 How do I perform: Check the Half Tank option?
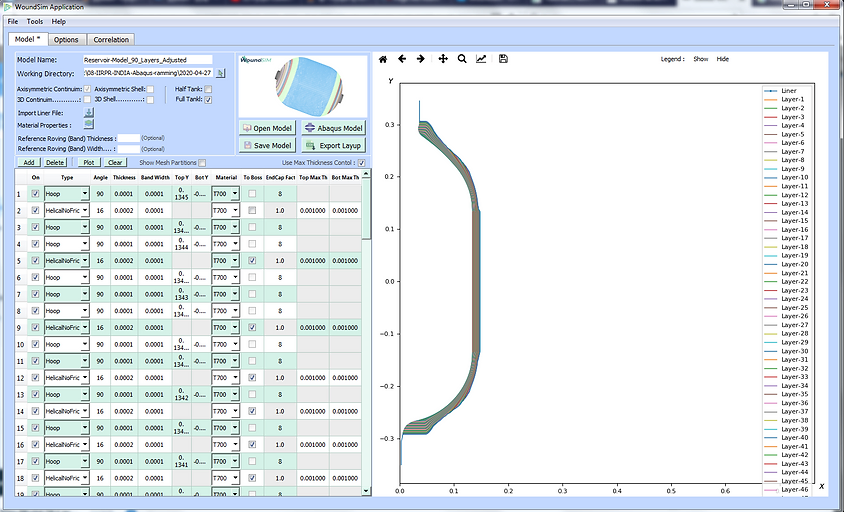208,89
